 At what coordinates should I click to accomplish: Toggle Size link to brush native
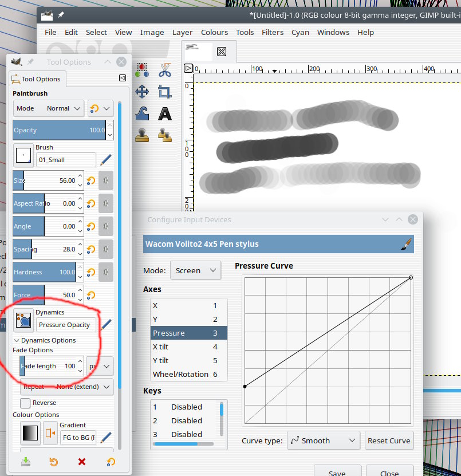click(106, 180)
